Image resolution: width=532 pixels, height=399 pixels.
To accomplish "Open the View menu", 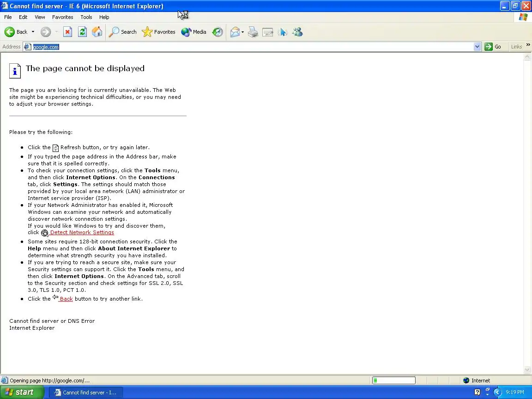I will coord(40,17).
